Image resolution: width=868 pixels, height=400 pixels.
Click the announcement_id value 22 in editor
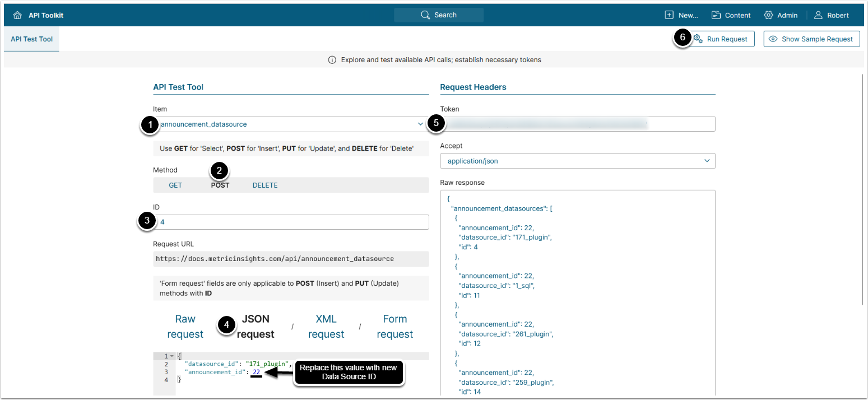[256, 372]
